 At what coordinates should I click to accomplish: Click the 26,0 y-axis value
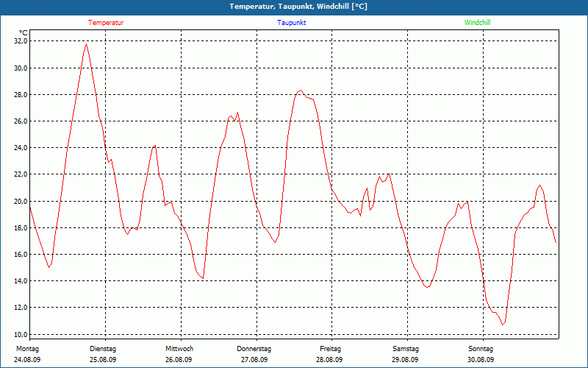(x=21, y=121)
